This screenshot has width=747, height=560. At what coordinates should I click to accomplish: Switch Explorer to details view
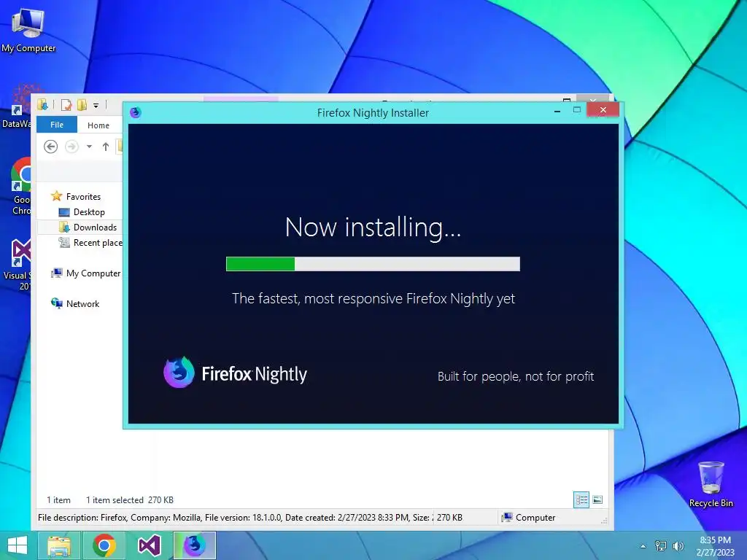pyautogui.click(x=581, y=500)
